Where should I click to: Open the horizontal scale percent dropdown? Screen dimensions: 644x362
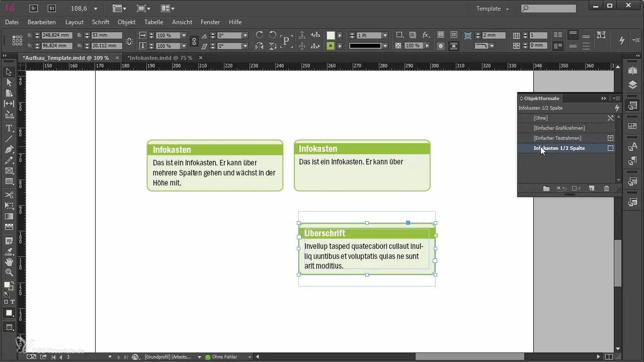184,36
